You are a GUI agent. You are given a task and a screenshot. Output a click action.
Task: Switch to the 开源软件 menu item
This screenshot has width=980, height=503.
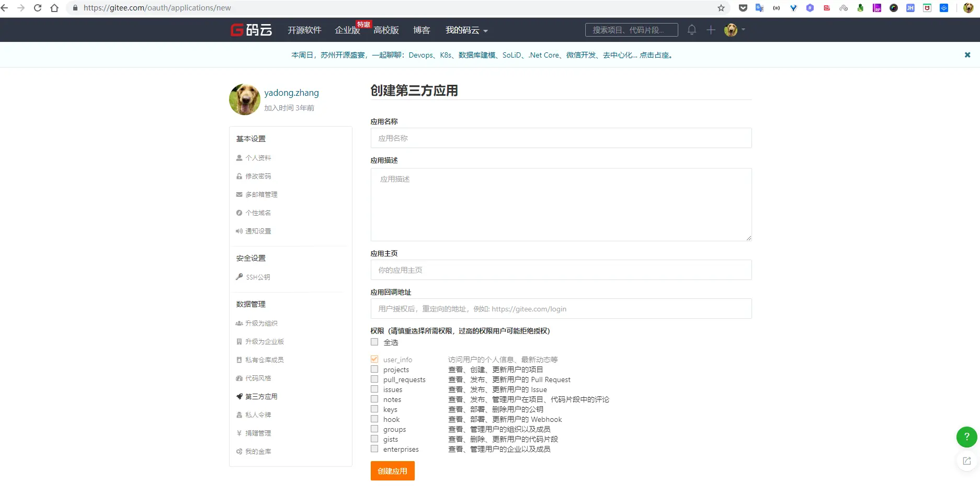303,30
